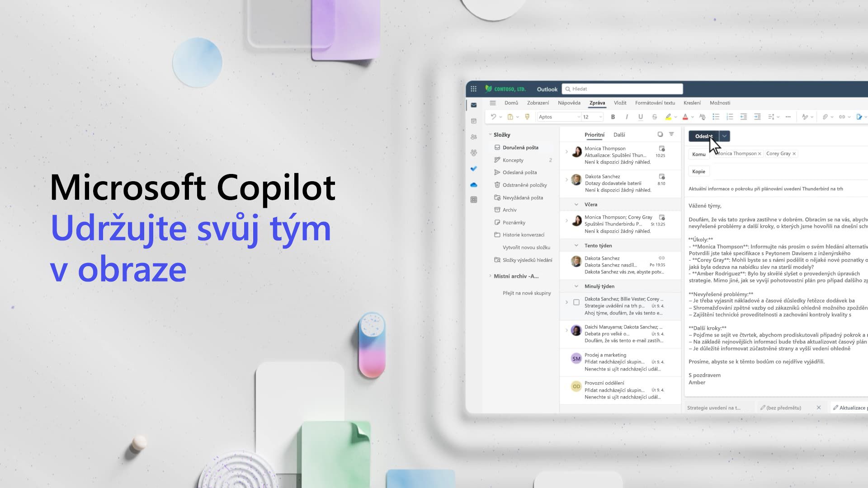
Task: Click the Undo icon in toolbar
Action: tap(493, 116)
